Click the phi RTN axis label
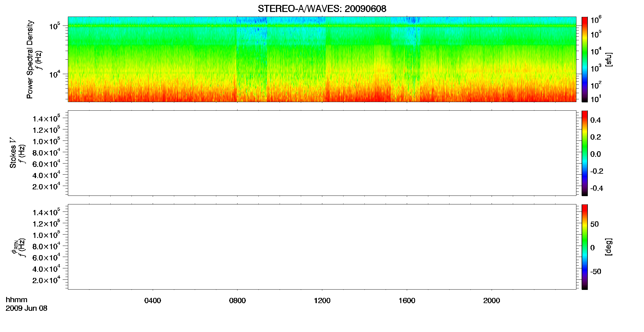644x332 pixels. pyautogui.click(x=14, y=247)
